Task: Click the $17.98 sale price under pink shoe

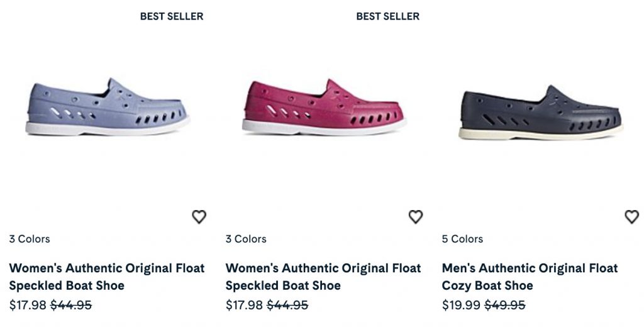Action: 244,305
